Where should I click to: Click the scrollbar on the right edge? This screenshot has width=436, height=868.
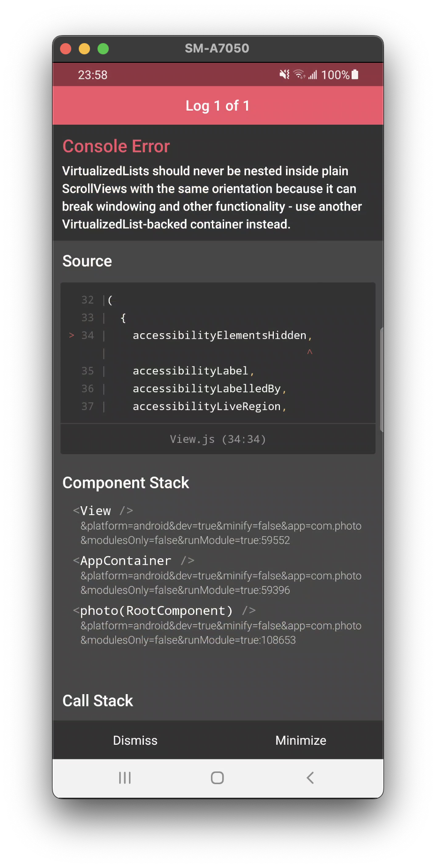pyautogui.click(x=381, y=380)
